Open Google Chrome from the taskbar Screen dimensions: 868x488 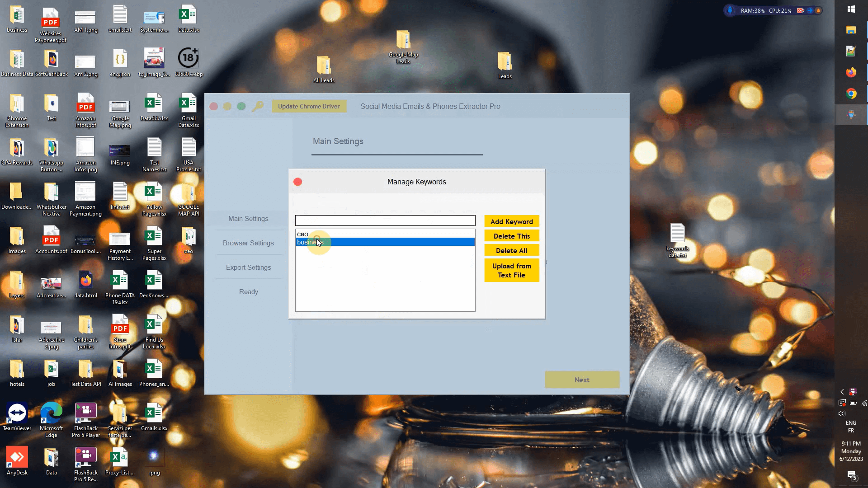pos(851,94)
